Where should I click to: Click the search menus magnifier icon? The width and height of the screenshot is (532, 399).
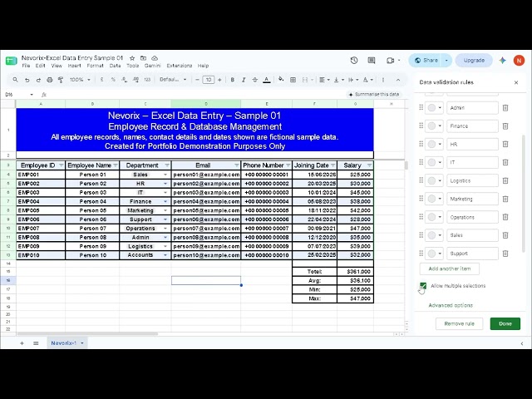[x=15, y=80]
